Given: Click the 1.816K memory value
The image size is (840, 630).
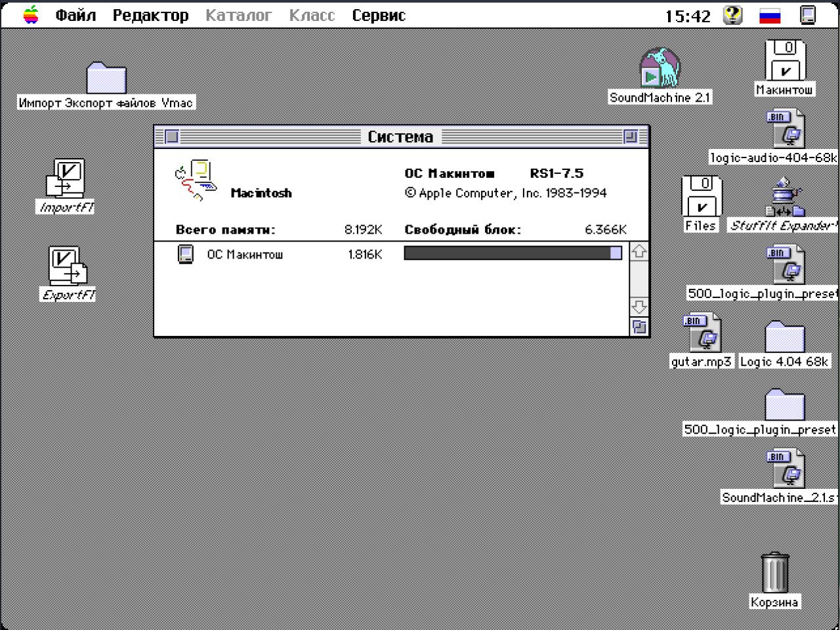Looking at the screenshot, I should pos(365,255).
